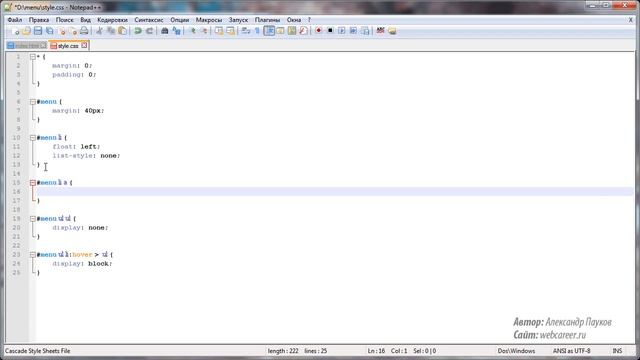Click the Close All toolbar icon
Viewport: 640px width, 360px height.
[x=73, y=31]
